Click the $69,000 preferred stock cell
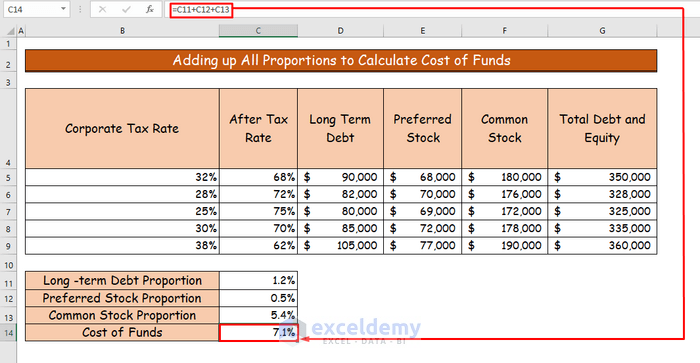 tap(422, 211)
